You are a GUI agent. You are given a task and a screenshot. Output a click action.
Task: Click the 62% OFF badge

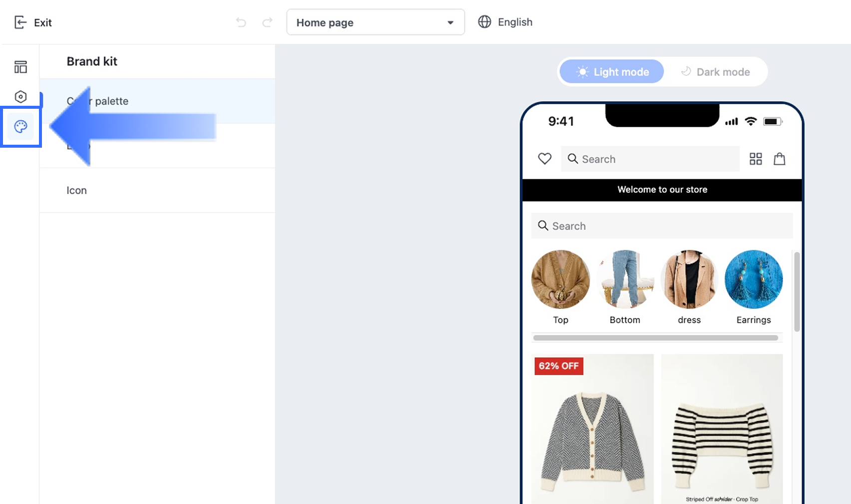point(559,366)
